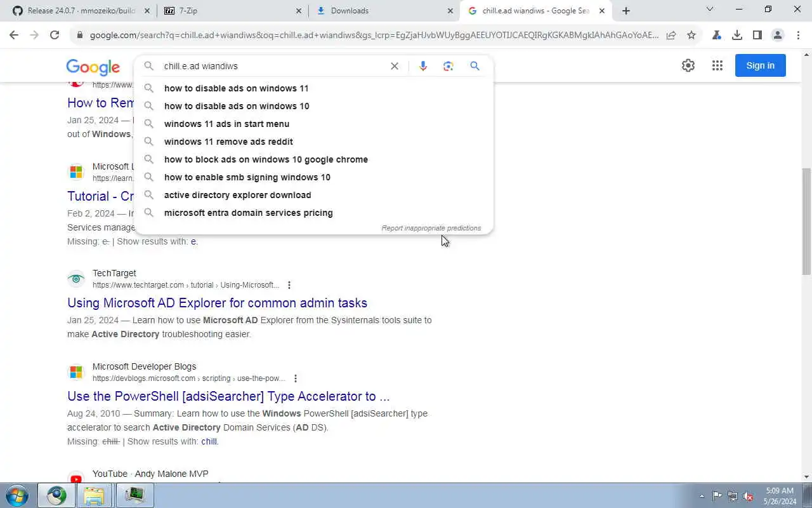Select the chill.e.ad wiandiws Google Search tab
The width and height of the screenshot is (812, 508).
click(x=537, y=11)
